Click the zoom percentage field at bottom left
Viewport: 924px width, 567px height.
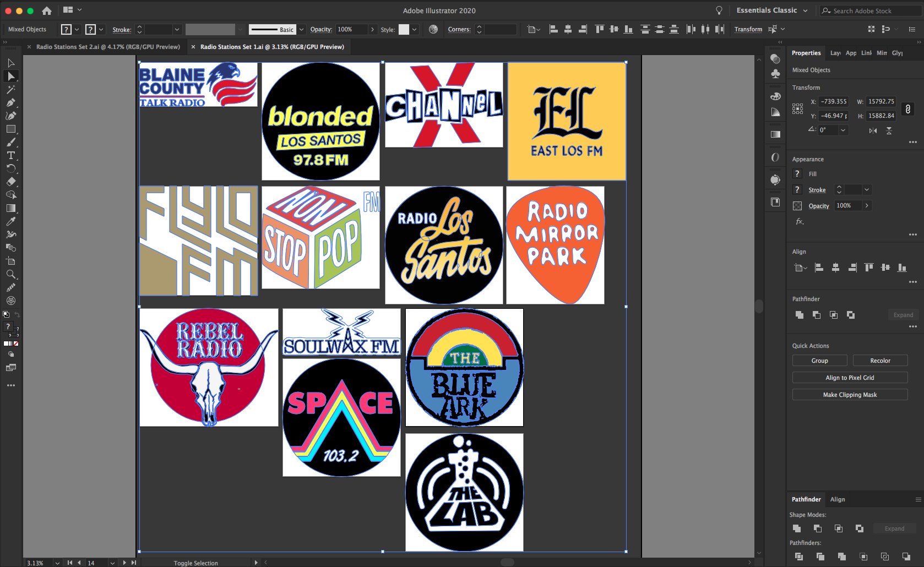[36, 563]
